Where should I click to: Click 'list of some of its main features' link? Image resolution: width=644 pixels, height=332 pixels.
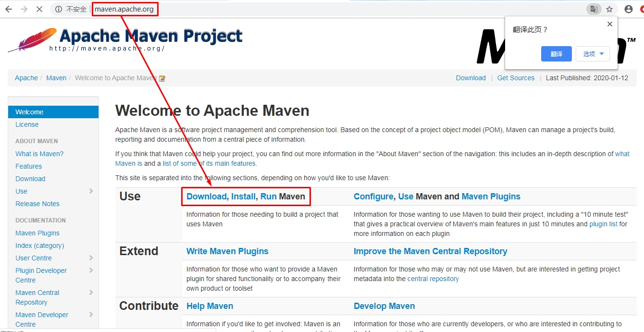coord(210,163)
